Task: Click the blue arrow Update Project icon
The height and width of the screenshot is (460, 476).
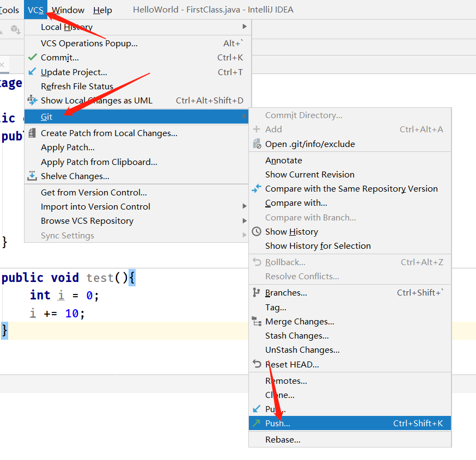Action: [32, 72]
